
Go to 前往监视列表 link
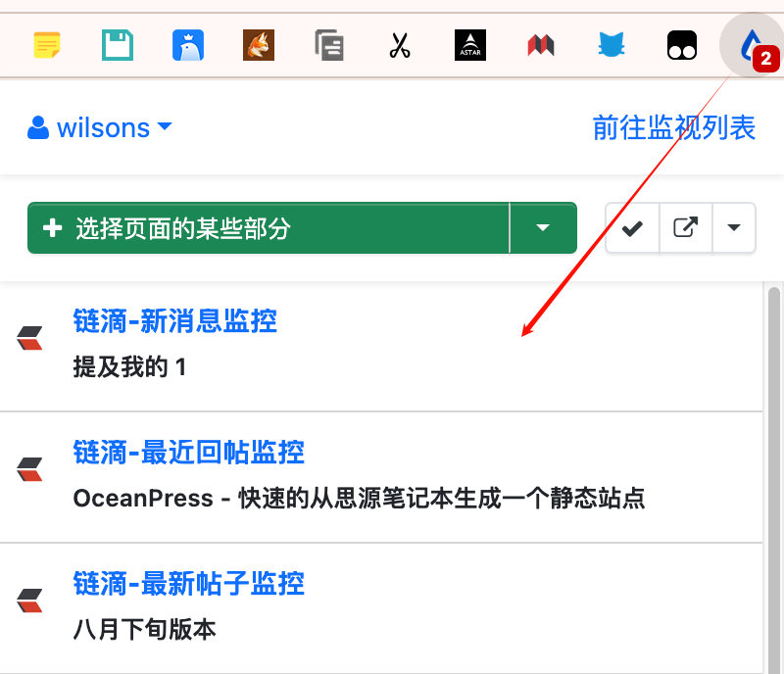[674, 127]
